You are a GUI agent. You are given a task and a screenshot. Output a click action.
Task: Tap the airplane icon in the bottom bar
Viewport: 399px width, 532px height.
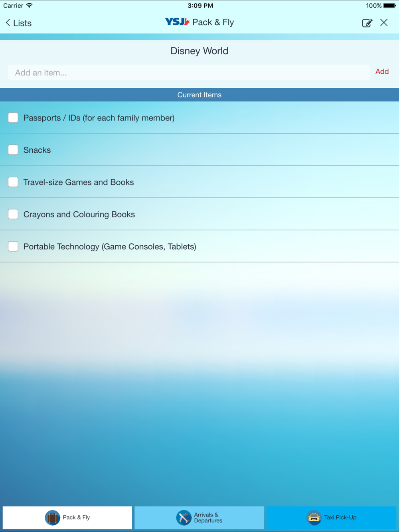click(x=184, y=518)
